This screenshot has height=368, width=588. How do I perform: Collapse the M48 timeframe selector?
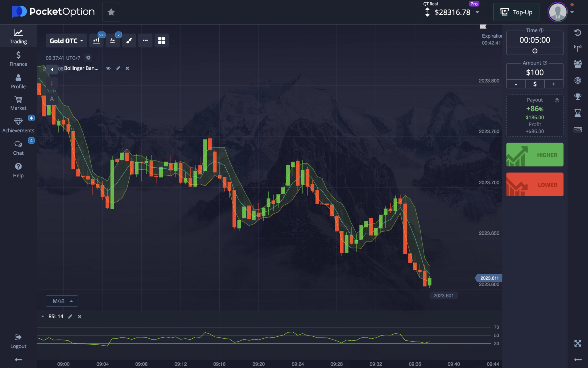[x=62, y=301]
